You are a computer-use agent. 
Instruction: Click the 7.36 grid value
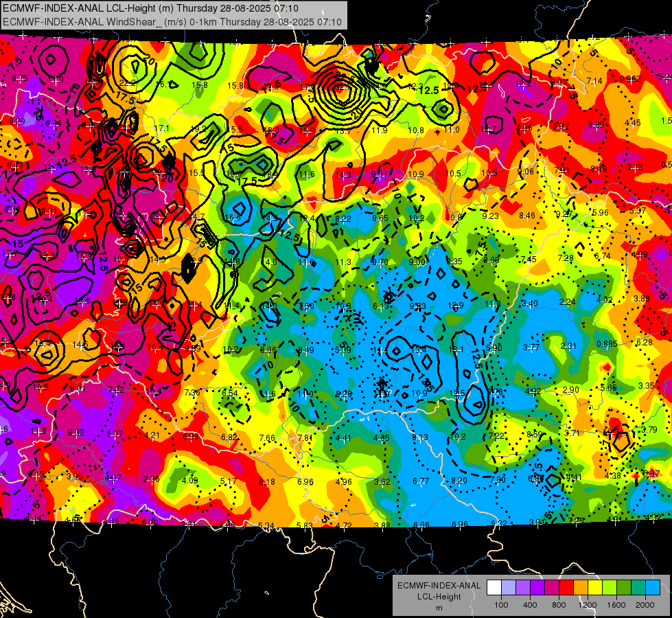tap(192, 392)
